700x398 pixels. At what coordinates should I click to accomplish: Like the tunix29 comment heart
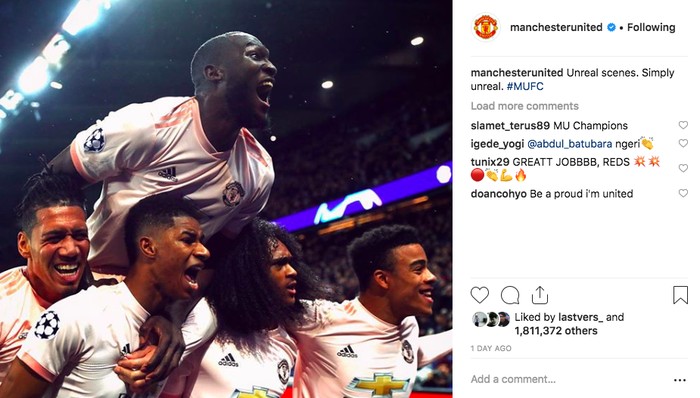tap(683, 168)
